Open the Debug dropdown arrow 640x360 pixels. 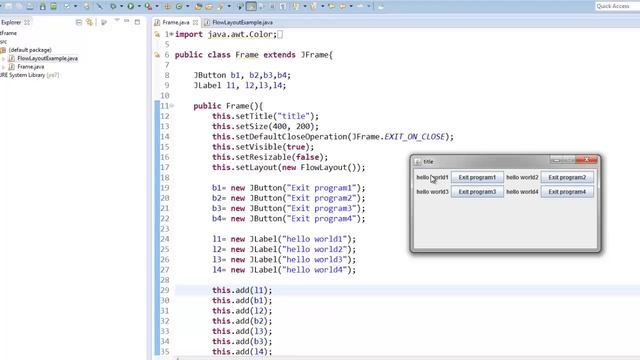pyautogui.click(x=122, y=6)
